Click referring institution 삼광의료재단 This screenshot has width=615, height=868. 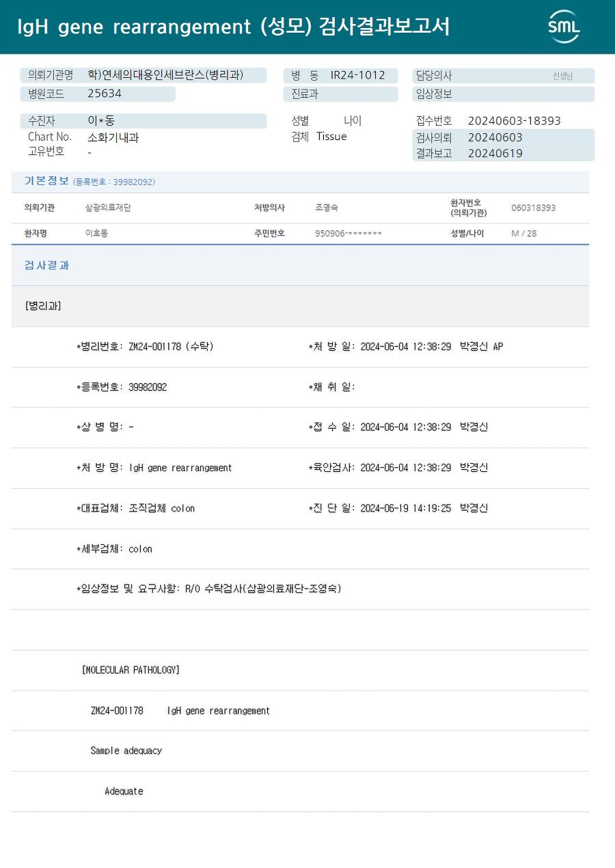tap(107, 208)
